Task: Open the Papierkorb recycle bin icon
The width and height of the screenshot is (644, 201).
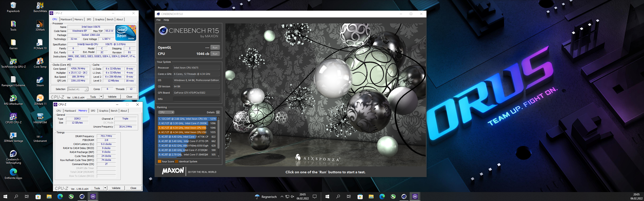Action: click(13, 7)
